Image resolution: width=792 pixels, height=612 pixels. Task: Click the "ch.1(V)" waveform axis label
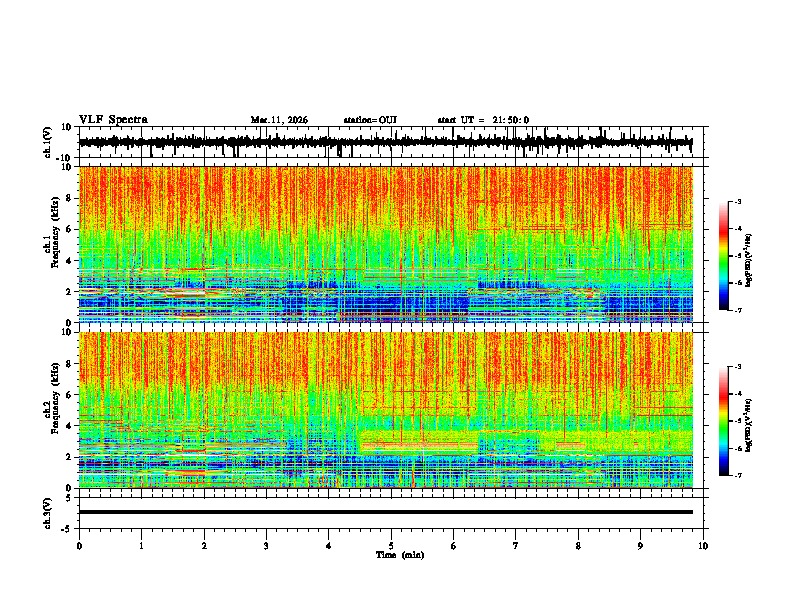point(47,142)
